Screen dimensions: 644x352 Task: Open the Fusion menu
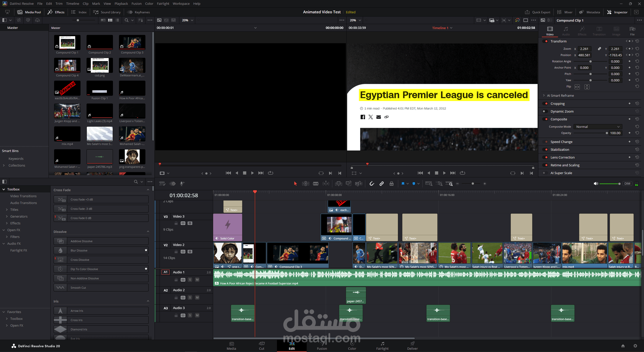click(x=136, y=4)
